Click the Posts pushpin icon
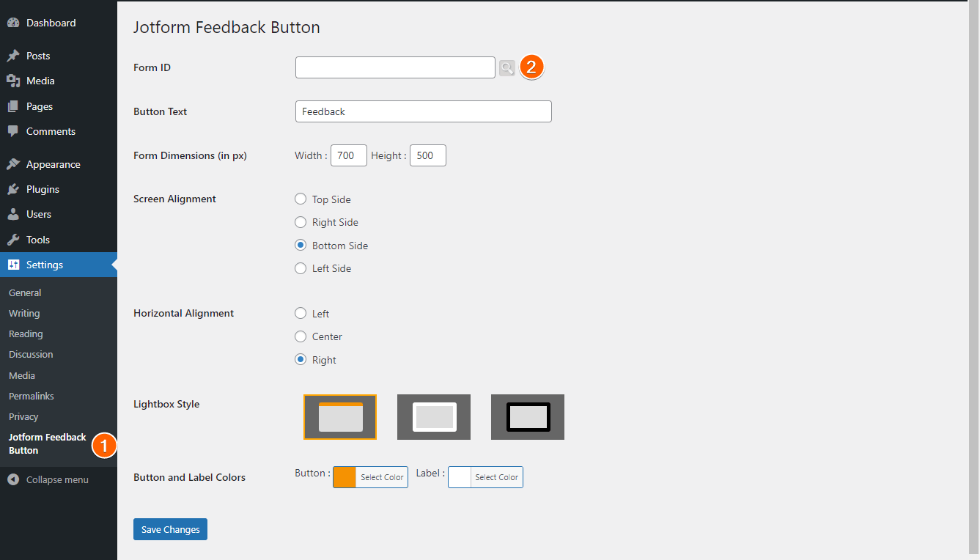Screen dimensions: 980x560 [13, 56]
